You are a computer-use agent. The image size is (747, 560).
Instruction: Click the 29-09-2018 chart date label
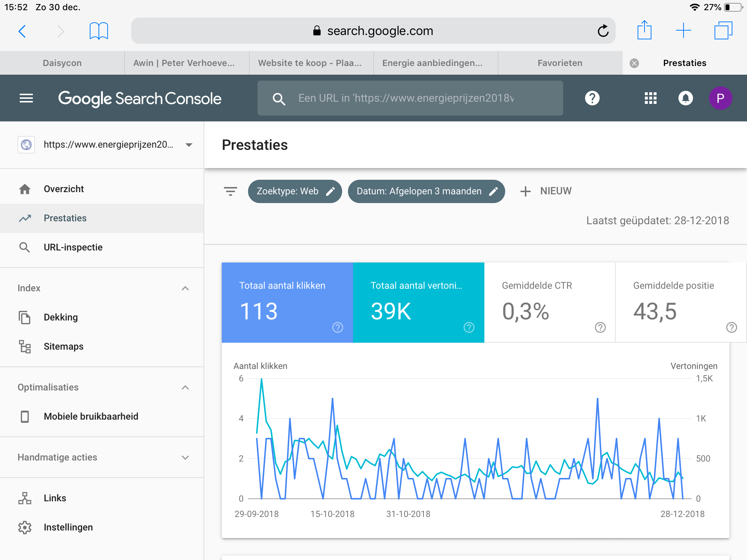coord(256,514)
